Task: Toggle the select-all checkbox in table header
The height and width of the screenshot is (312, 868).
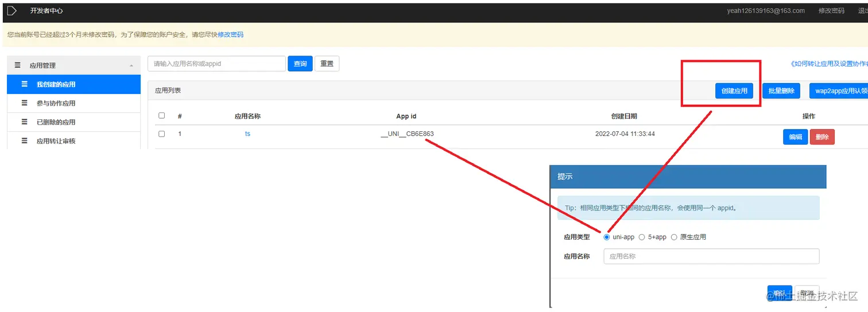Action: tap(161, 115)
